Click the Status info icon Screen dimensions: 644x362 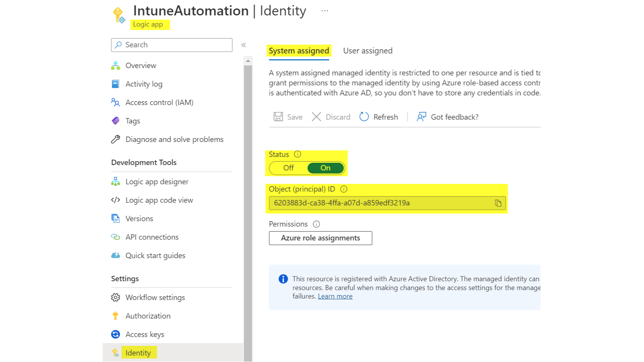[x=298, y=154]
